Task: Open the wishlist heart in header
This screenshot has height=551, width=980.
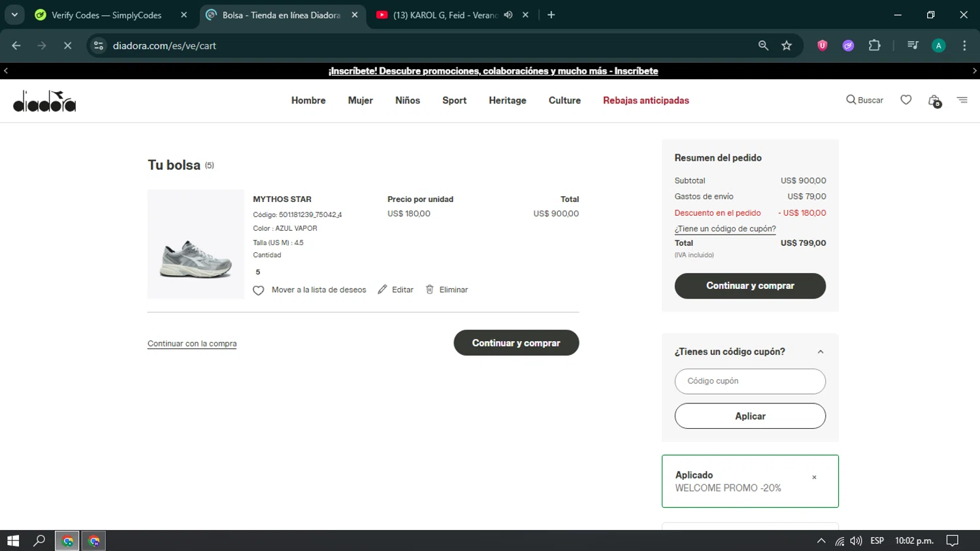Action: point(906,100)
